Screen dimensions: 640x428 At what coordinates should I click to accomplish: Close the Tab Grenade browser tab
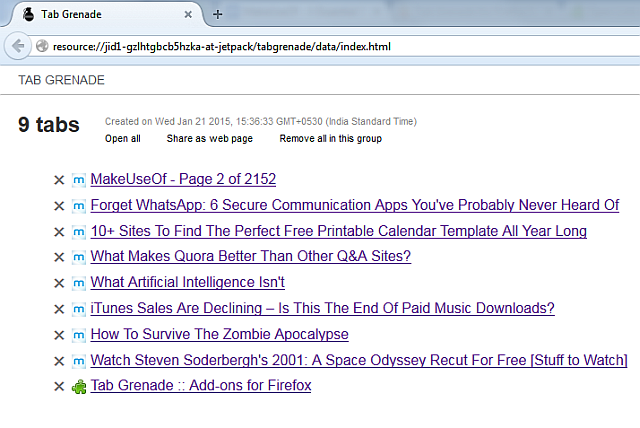coord(188,15)
